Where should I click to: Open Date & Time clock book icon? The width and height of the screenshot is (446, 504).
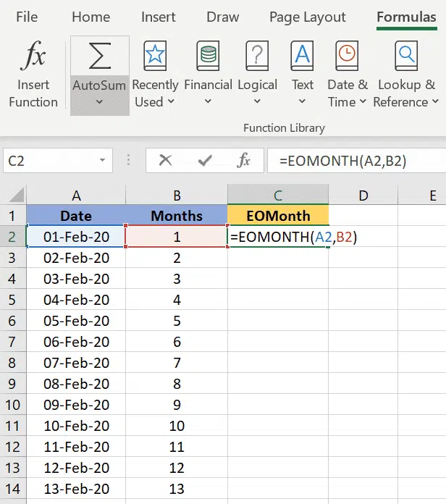tap(347, 55)
